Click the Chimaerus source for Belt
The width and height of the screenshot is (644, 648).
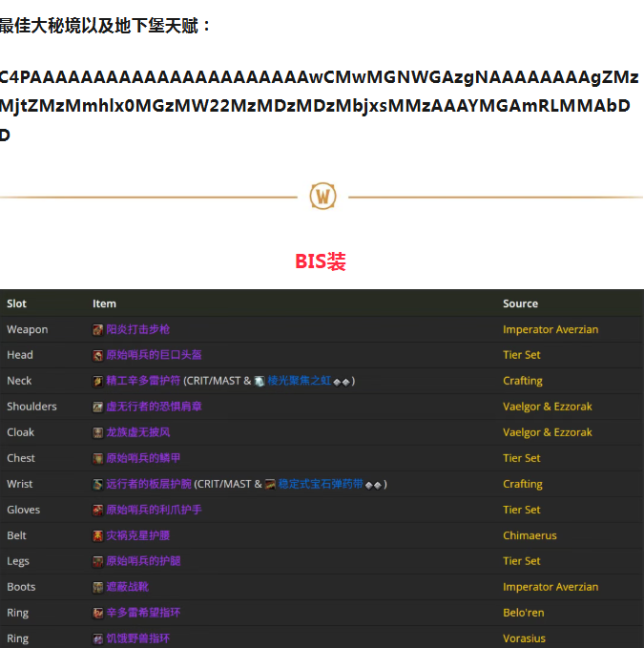click(x=530, y=535)
